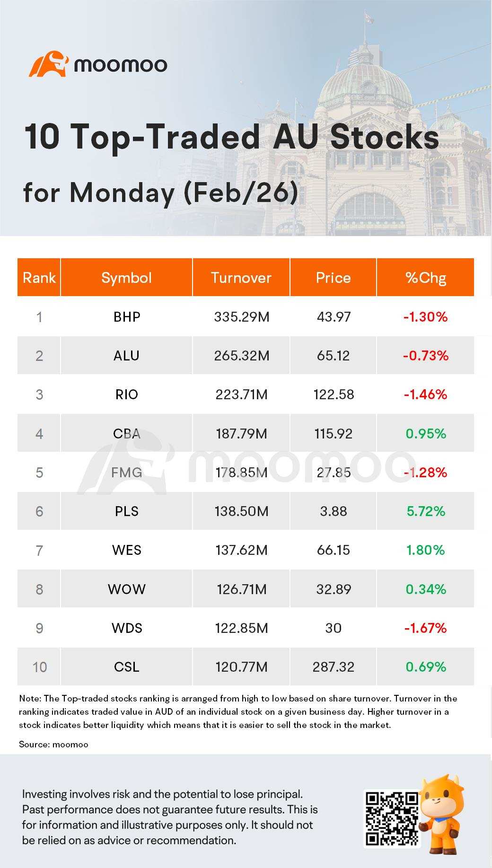Click the %Chg column header
This screenshot has width=492, height=868.
(x=425, y=278)
